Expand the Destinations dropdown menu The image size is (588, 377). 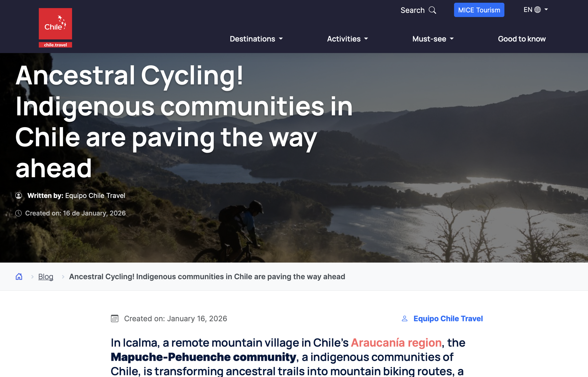click(x=256, y=39)
